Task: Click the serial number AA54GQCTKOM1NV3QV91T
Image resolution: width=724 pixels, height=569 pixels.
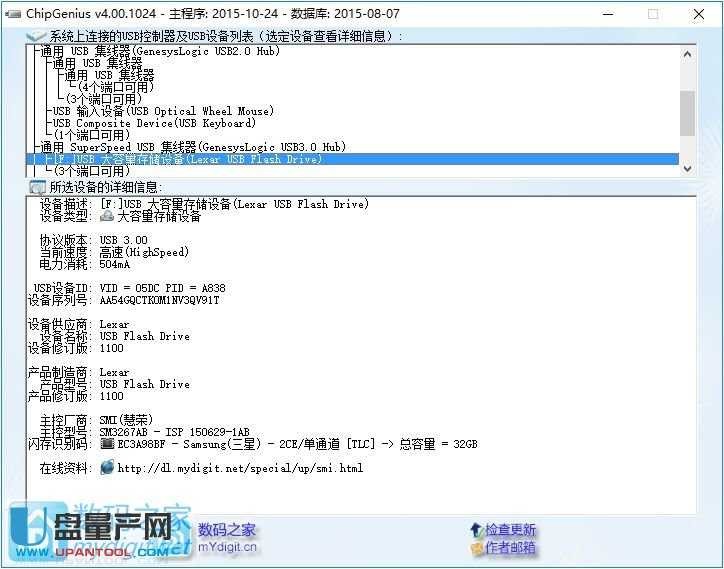Action: coord(160,300)
